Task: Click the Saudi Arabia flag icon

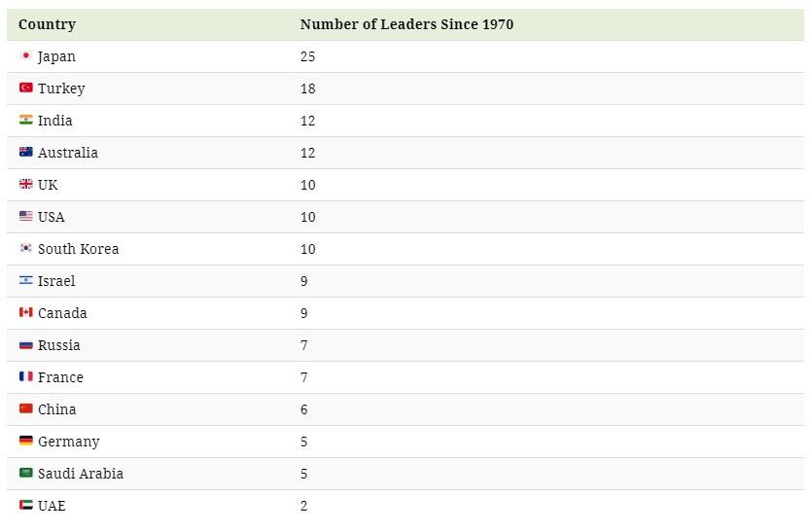Action: [26, 473]
